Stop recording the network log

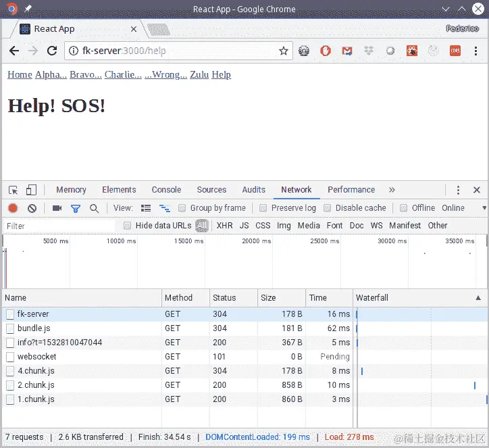[x=13, y=208]
